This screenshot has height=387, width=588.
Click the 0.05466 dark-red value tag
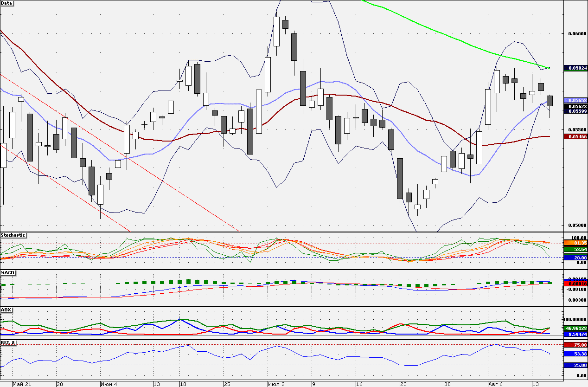point(575,136)
